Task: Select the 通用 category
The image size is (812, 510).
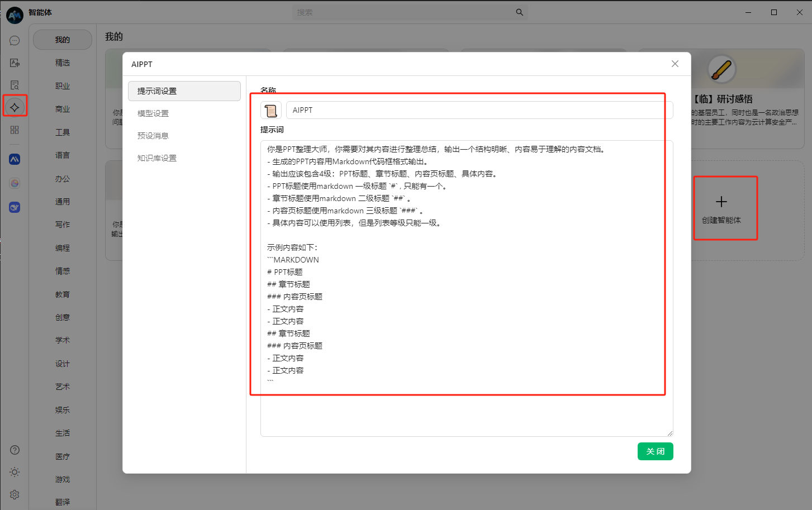Action: [63, 202]
